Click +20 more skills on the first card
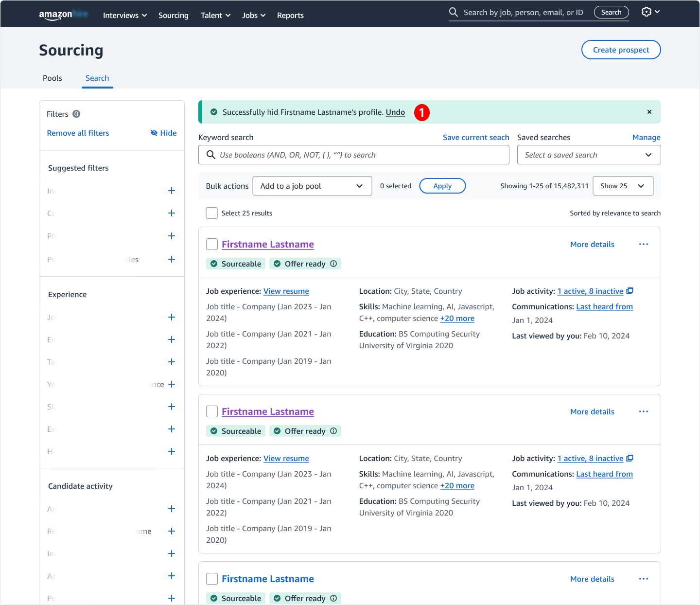The height and width of the screenshot is (605, 700). click(457, 318)
